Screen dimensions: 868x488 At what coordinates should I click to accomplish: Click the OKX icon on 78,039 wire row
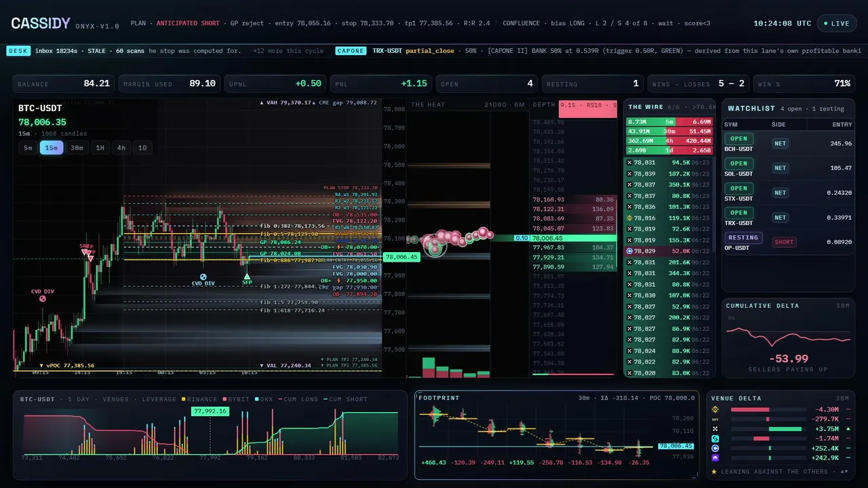point(629,174)
